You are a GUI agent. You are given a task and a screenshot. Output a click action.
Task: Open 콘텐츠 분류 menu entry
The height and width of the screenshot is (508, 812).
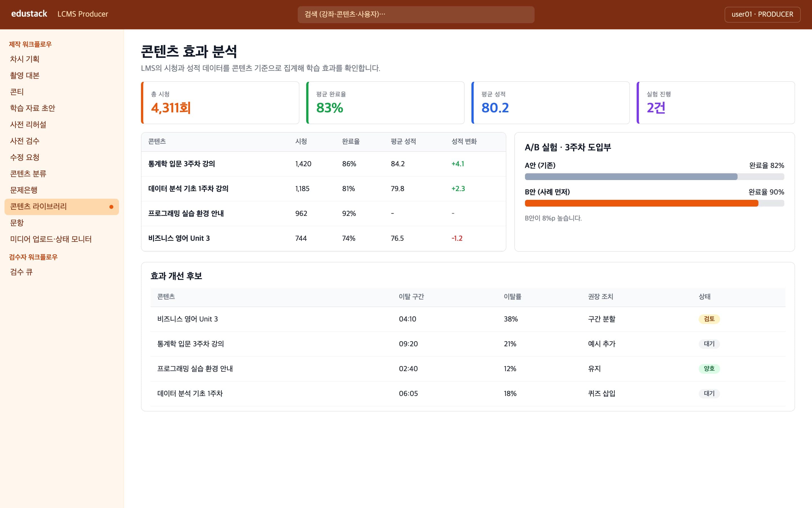click(x=62, y=174)
